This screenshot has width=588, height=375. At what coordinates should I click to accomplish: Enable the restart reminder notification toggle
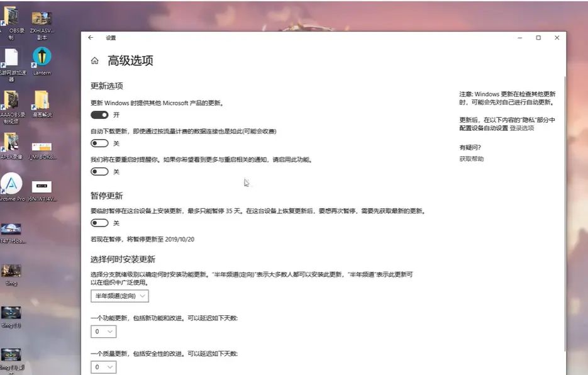point(99,172)
